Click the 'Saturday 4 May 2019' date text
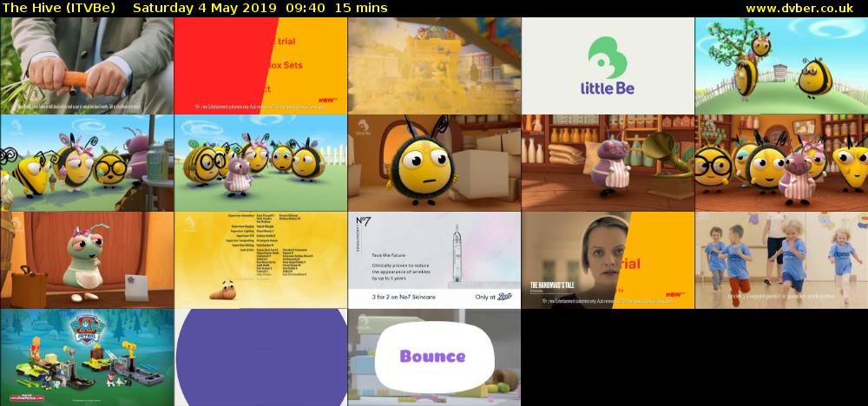The image size is (868, 406). (x=206, y=9)
